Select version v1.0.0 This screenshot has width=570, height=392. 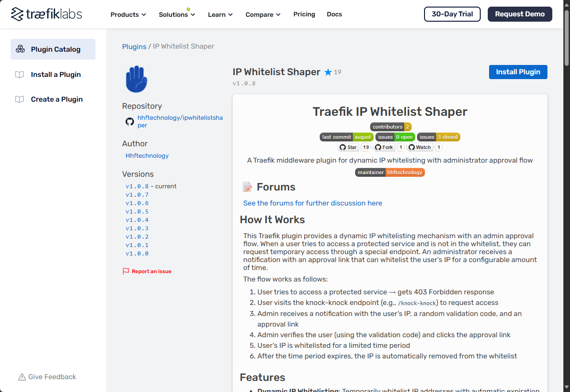pos(137,254)
